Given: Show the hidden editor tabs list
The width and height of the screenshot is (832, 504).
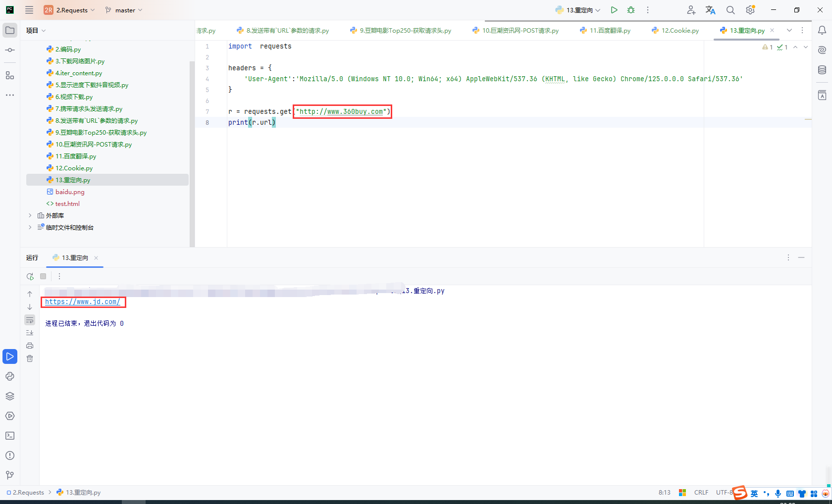Looking at the screenshot, I should (x=789, y=30).
